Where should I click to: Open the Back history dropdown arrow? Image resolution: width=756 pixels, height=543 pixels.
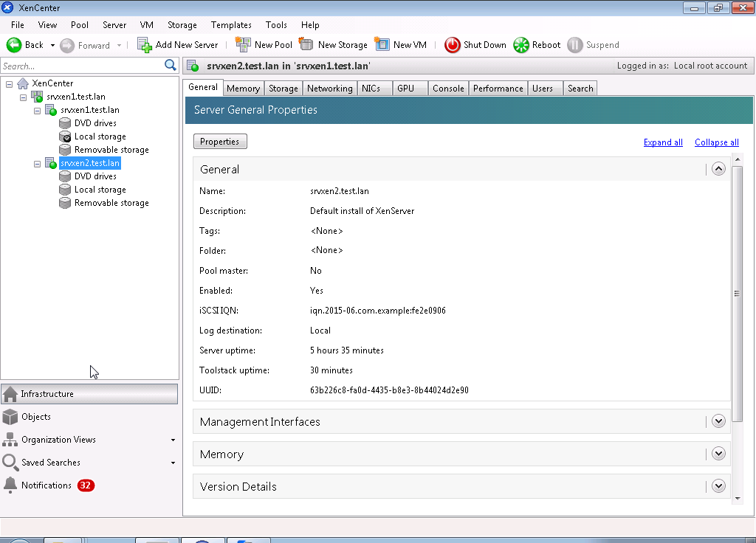(52, 45)
